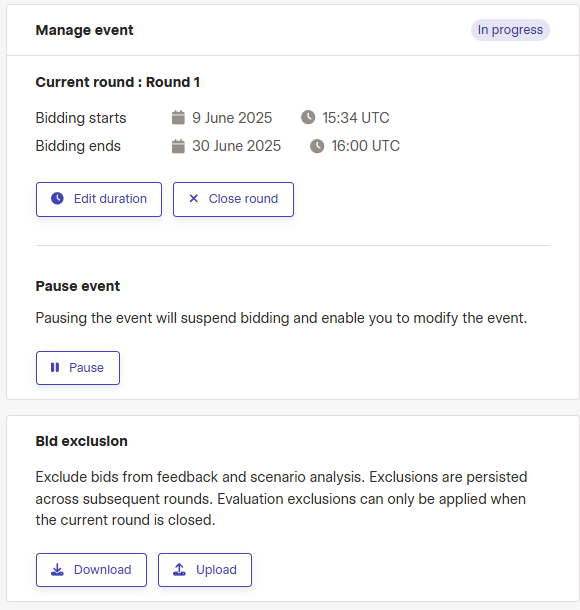Click the upload arrow icon
The height and width of the screenshot is (610, 580).
pyautogui.click(x=179, y=570)
